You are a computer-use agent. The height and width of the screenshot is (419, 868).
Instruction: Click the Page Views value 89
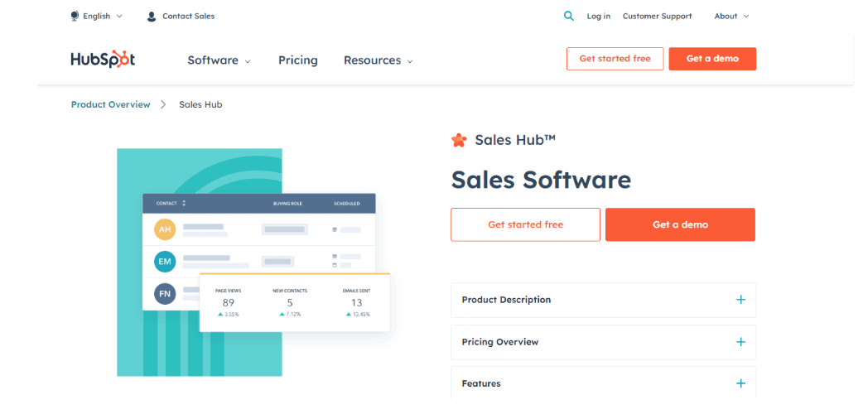click(x=229, y=302)
